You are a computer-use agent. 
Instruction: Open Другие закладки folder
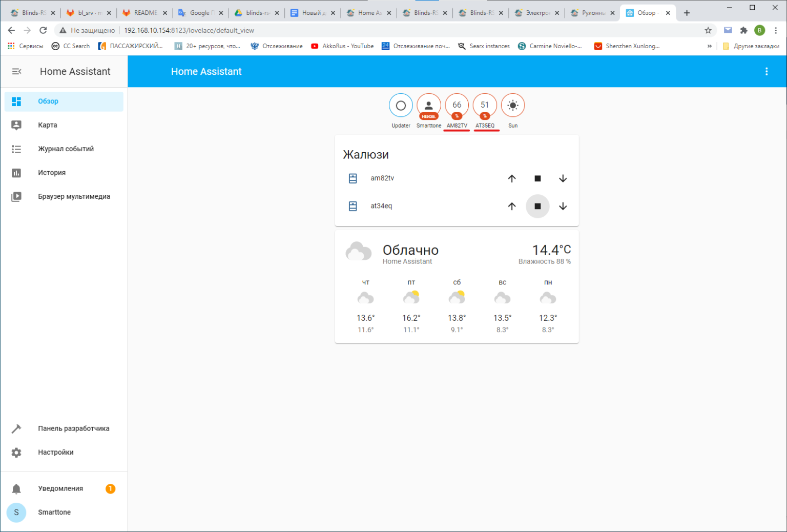click(x=751, y=46)
